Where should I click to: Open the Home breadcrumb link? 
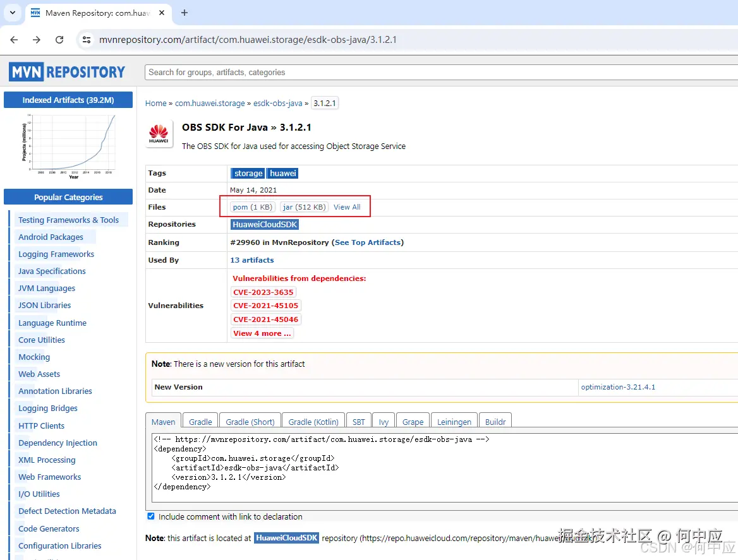click(156, 103)
